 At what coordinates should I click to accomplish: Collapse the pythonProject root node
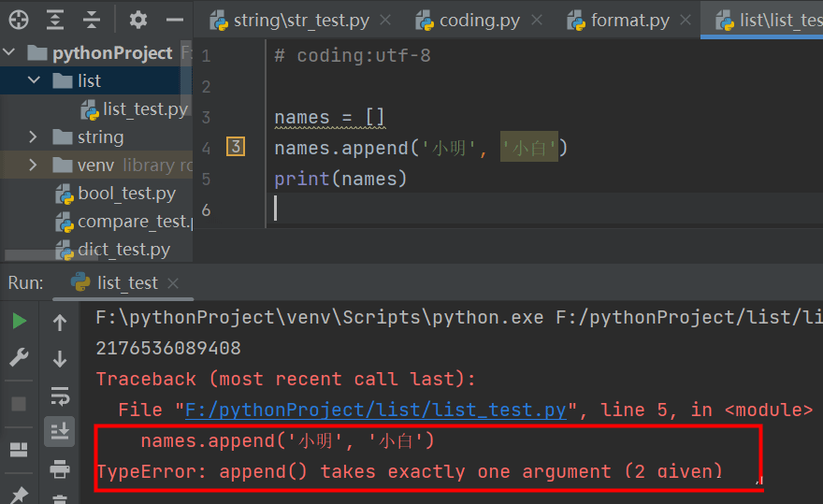9,52
